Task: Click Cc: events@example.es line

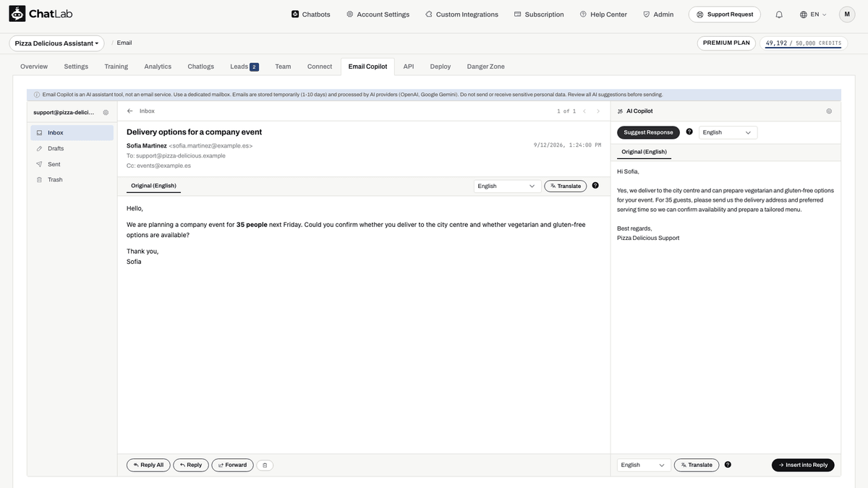Action: click(x=158, y=166)
